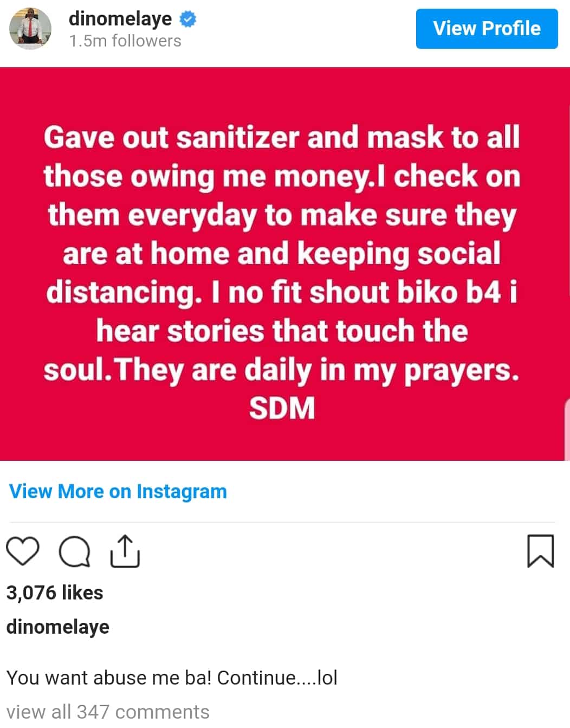Share the post using the share icon
This screenshot has width=570, height=728.
coord(125,551)
